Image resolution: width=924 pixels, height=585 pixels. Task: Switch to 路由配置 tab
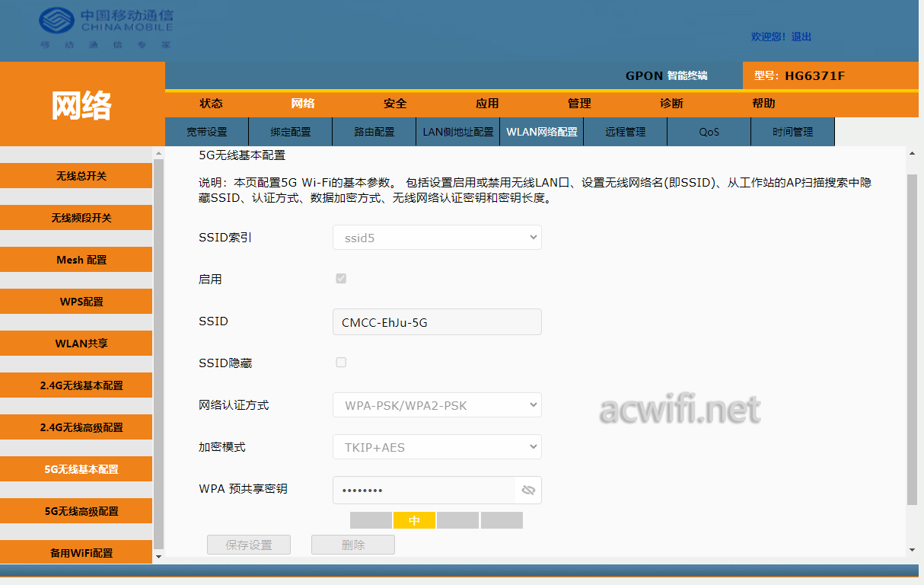tap(374, 132)
